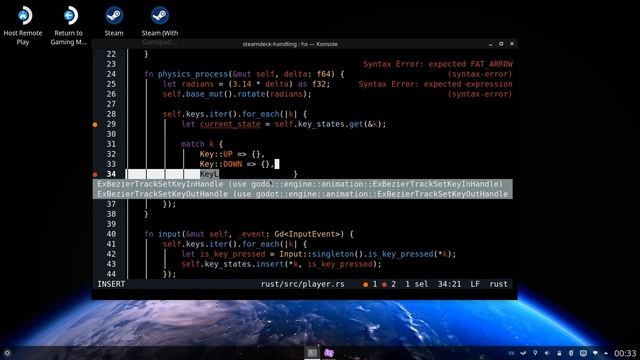Open the purple app icon in the taskbar
The image size is (640, 360).
329,353
